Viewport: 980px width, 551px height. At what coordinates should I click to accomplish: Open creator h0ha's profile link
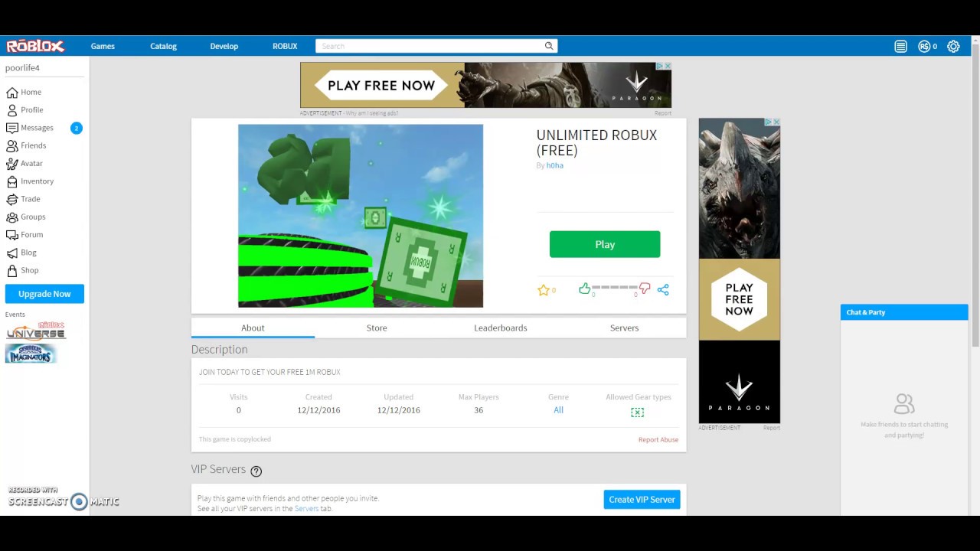coord(555,165)
